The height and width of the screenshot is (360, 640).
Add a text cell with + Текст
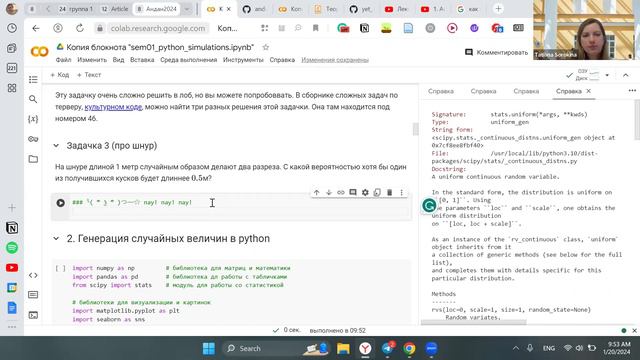[89, 75]
